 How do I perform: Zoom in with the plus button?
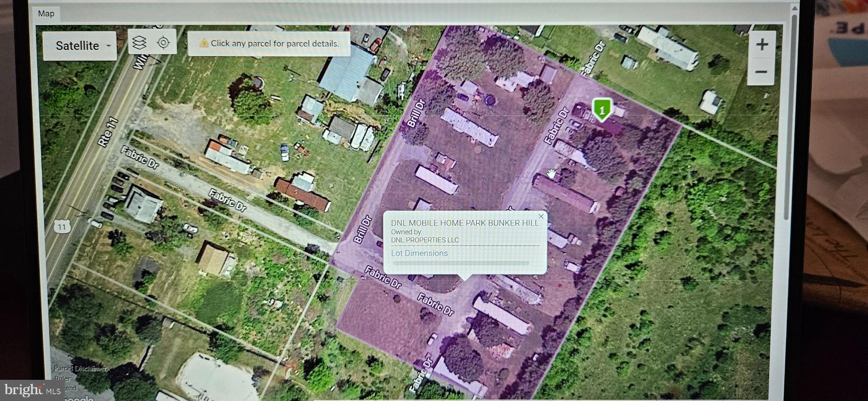pyautogui.click(x=762, y=45)
